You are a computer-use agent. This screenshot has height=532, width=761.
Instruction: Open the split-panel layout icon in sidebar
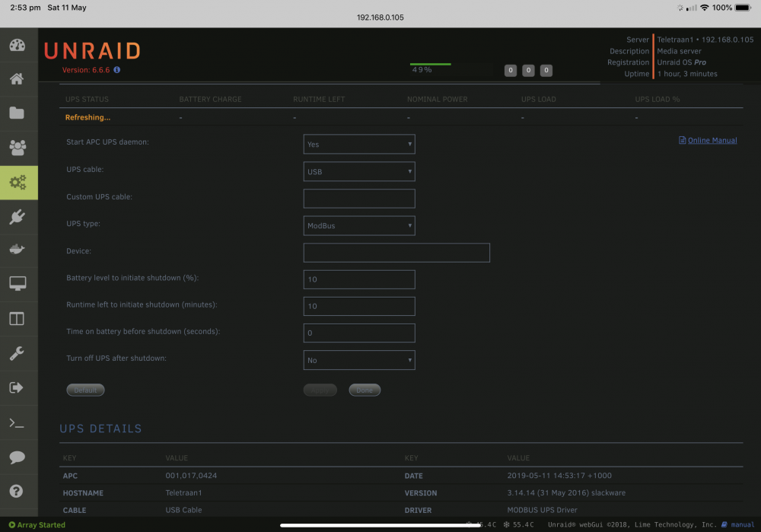pos(17,319)
